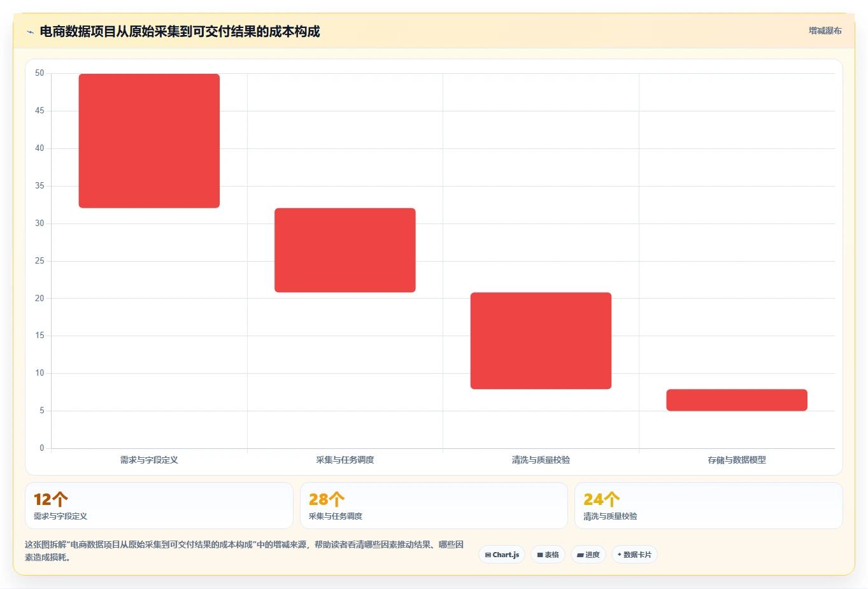868x589 pixels.
Task: Click the x-axis label 清洗与质量校验
Action: point(541,460)
